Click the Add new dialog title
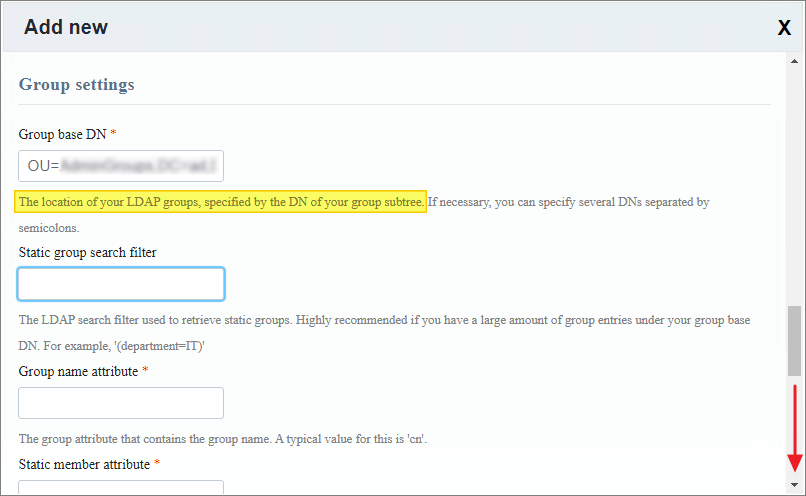806x496 pixels. coord(66,27)
